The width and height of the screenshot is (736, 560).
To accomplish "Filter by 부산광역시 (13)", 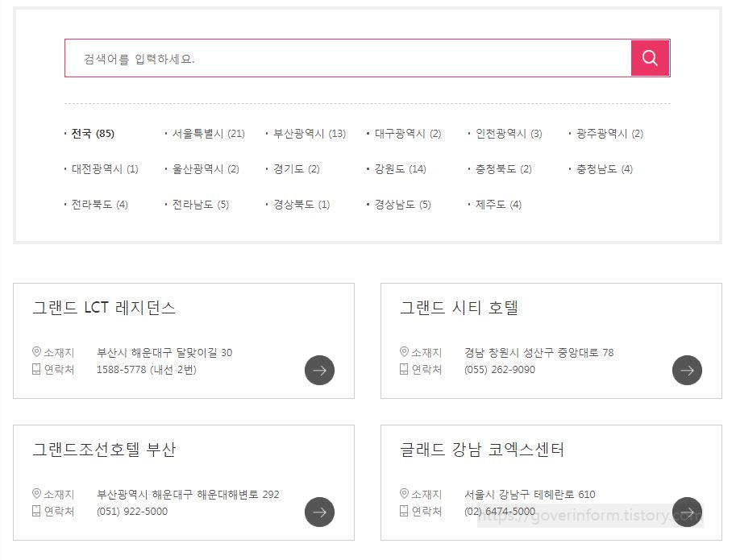I will pos(310,134).
